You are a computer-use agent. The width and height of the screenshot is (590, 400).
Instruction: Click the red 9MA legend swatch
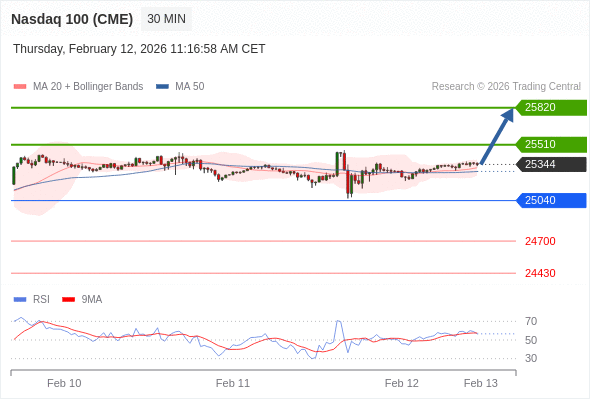pos(68,300)
